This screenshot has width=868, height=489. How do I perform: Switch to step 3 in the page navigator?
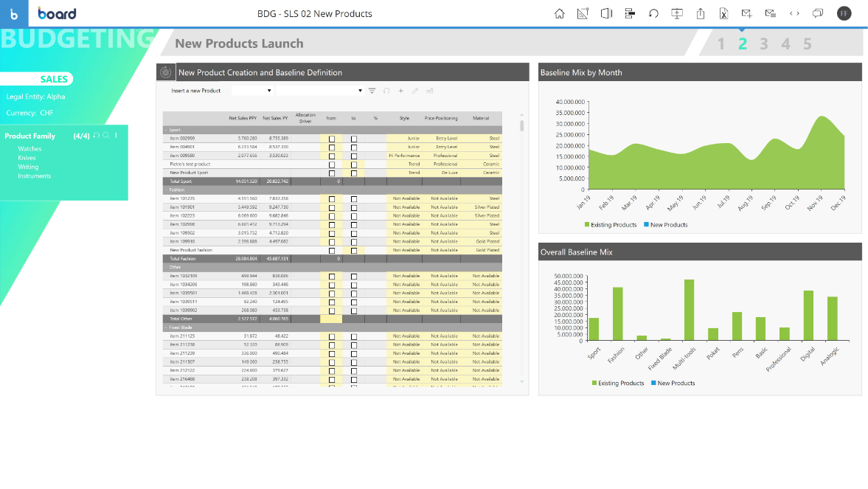point(764,44)
